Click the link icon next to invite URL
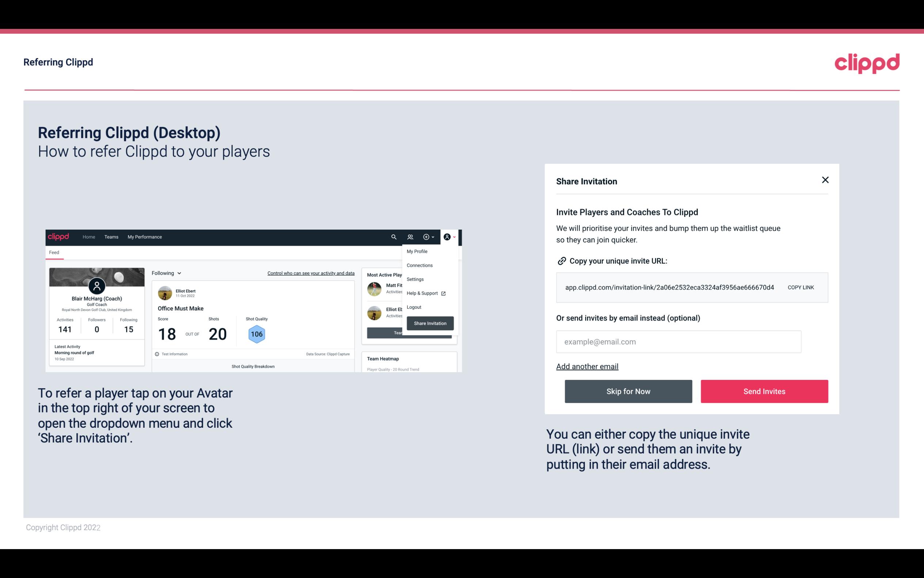The width and height of the screenshot is (924, 578). tap(561, 261)
